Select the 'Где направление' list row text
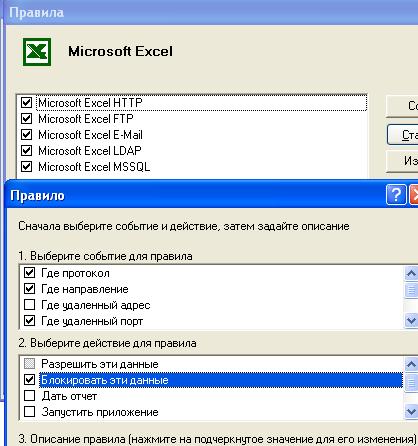Image resolution: width=418 pixels, height=446 pixels. [85, 289]
